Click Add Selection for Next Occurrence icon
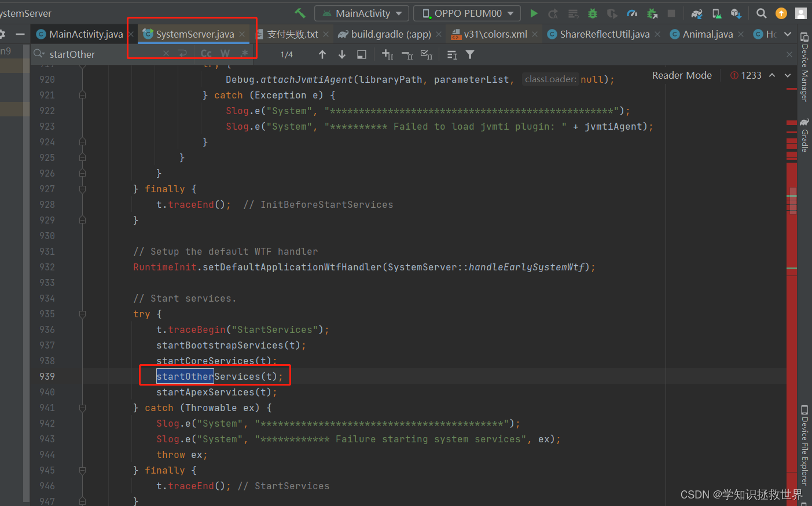The width and height of the screenshot is (812, 506). tap(388, 54)
